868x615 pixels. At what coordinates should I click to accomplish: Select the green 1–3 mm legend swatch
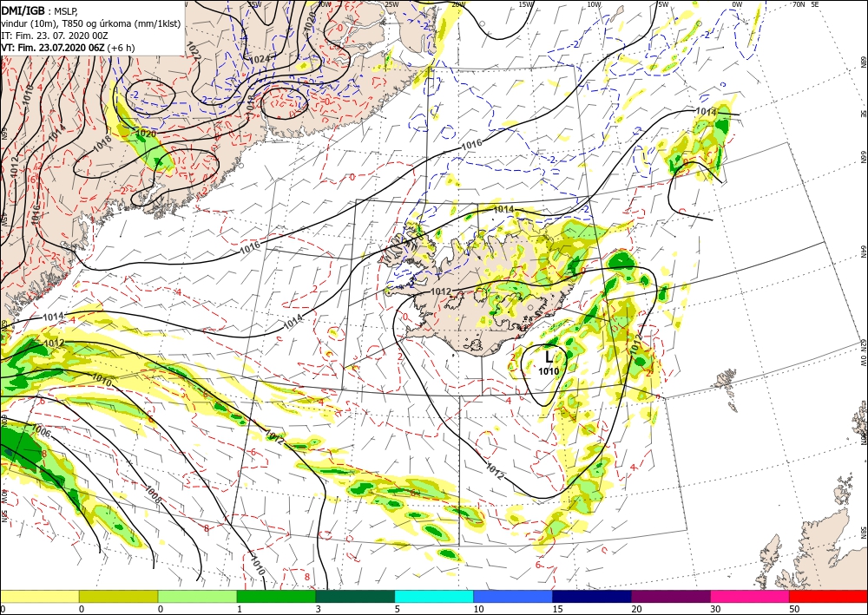pos(276,596)
